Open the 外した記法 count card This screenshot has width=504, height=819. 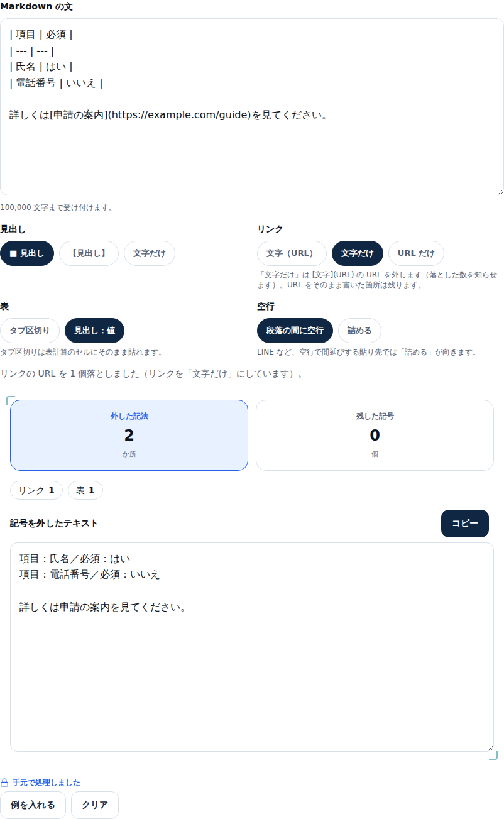pyautogui.click(x=129, y=435)
